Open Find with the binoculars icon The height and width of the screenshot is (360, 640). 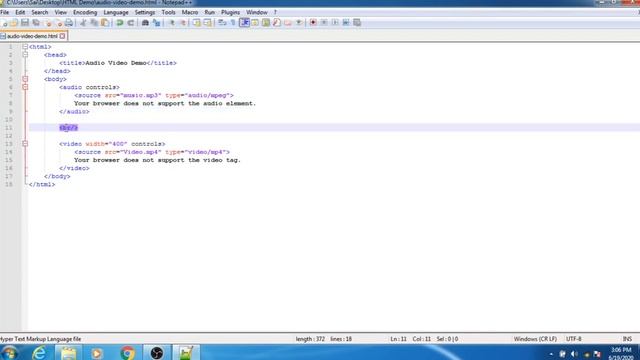click(x=145, y=23)
